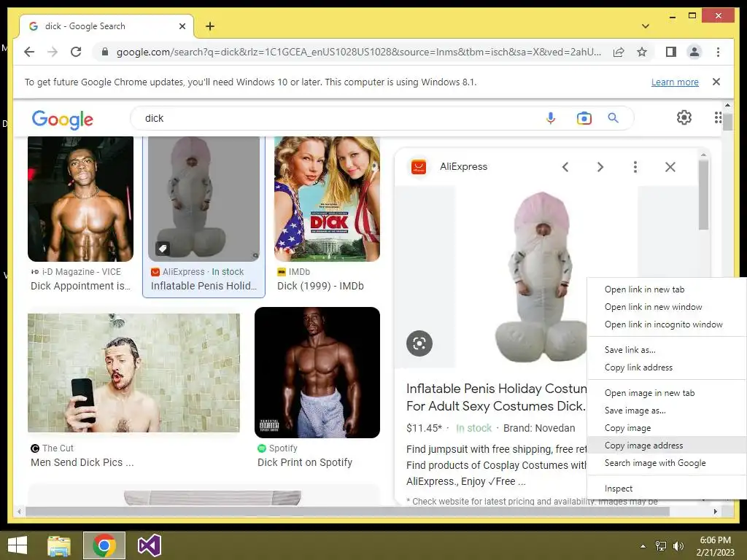Click the horizontal scrollbar right arrow

(x=715, y=511)
